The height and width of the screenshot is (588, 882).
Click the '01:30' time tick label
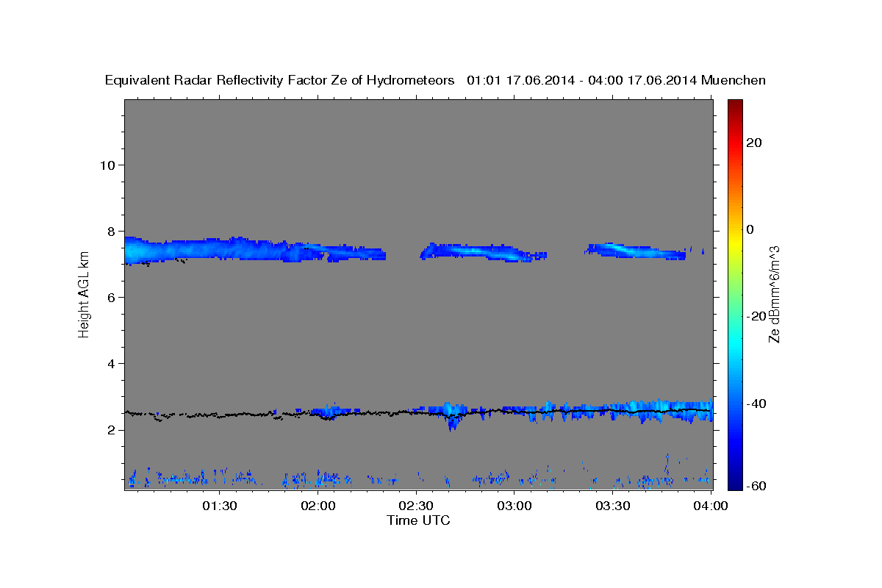(220, 506)
